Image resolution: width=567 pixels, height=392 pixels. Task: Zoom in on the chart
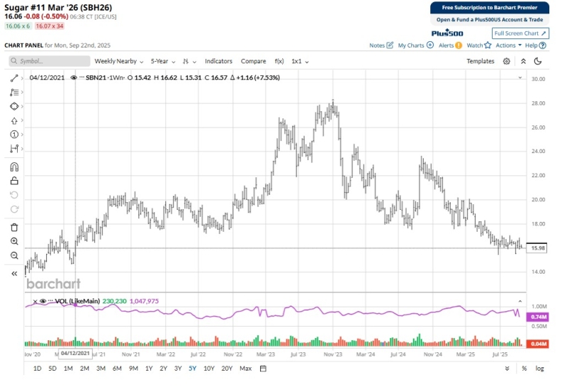[13, 242]
